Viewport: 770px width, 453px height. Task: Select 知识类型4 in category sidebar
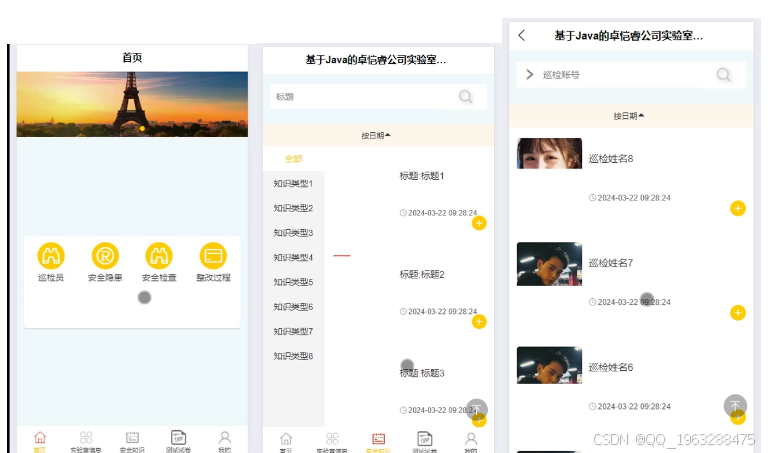point(293,257)
